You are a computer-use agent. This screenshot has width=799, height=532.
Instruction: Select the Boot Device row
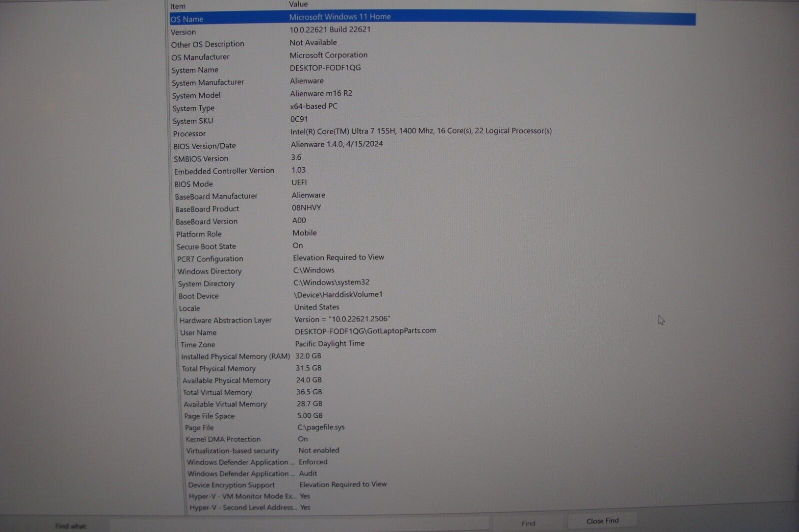(432, 295)
